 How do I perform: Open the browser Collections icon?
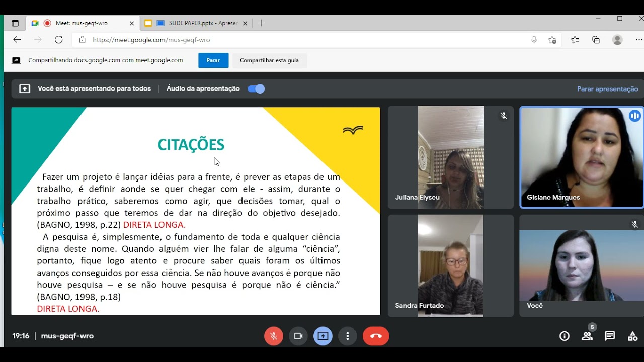point(596,40)
